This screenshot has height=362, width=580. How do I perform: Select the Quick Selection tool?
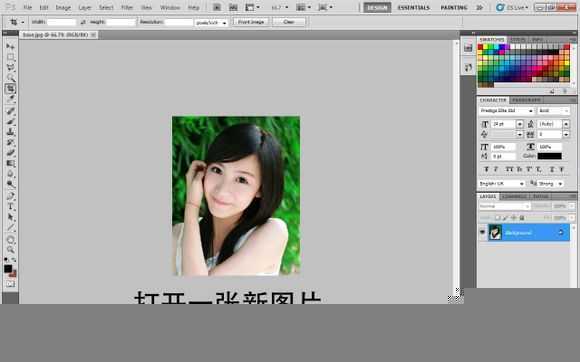[x=10, y=78]
